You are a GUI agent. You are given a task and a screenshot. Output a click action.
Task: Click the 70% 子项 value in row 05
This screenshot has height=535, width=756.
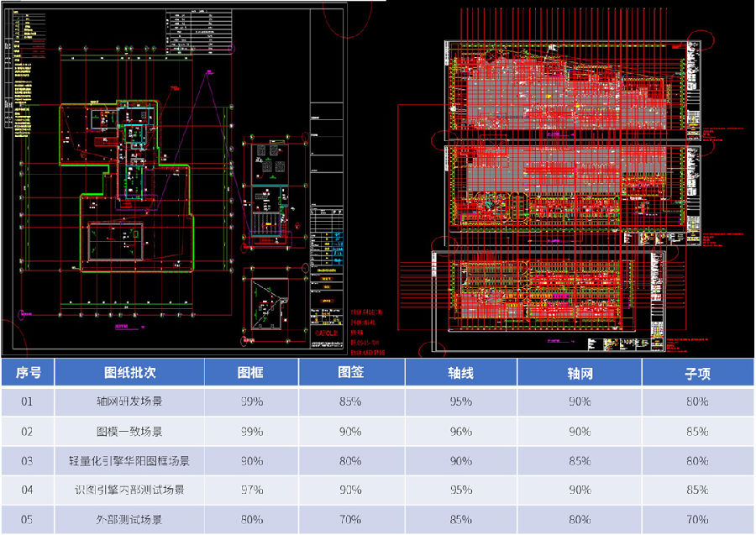pyautogui.click(x=697, y=520)
